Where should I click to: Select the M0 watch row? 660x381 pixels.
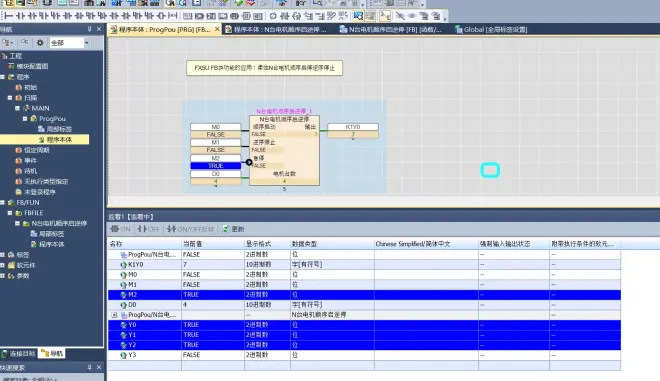(364, 274)
